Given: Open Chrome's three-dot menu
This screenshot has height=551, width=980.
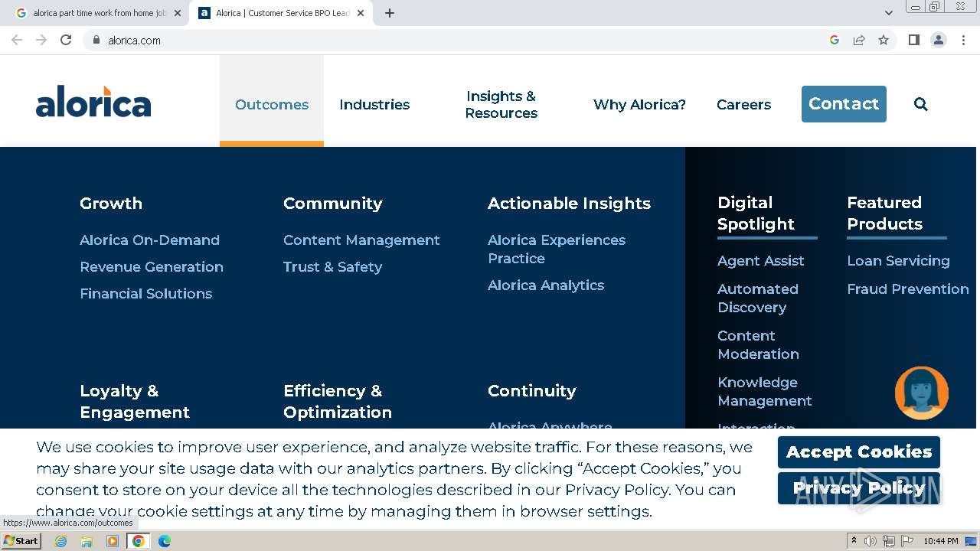Looking at the screenshot, I should click(x=963, y=40).
